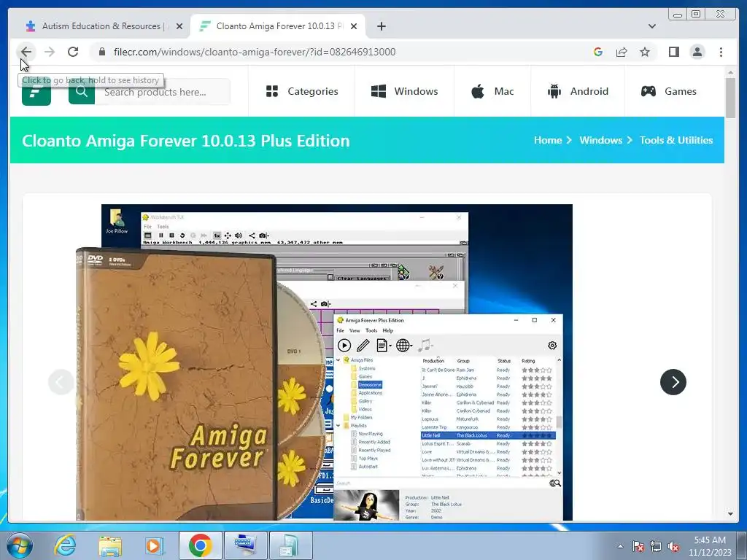The height and width of the screenshot is (560, 747).
Task: Open Tools & Utilities breadcrumb link
Action: click(676, 140)
